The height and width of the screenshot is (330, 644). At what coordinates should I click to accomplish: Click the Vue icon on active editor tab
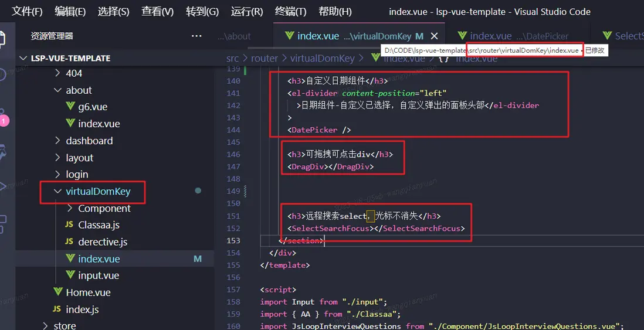click(x=289, y=35)
